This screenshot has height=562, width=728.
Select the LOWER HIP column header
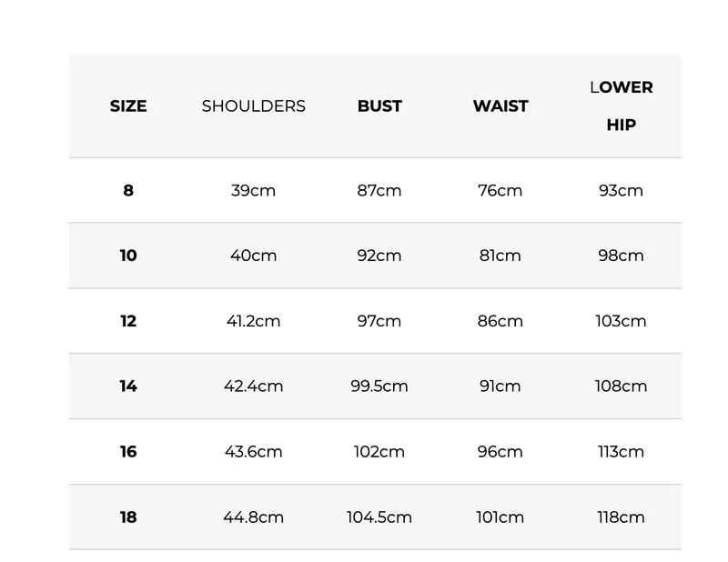point(621,105)
